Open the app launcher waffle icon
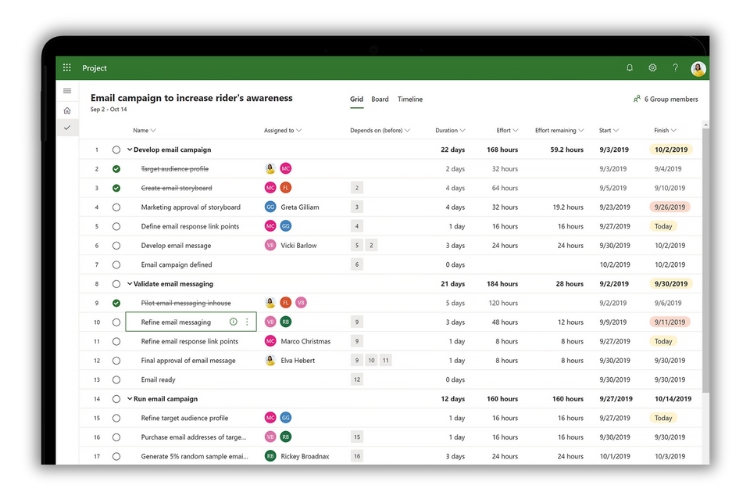The height and width of the screenshot is (500, 750). [x=67, y=68]
